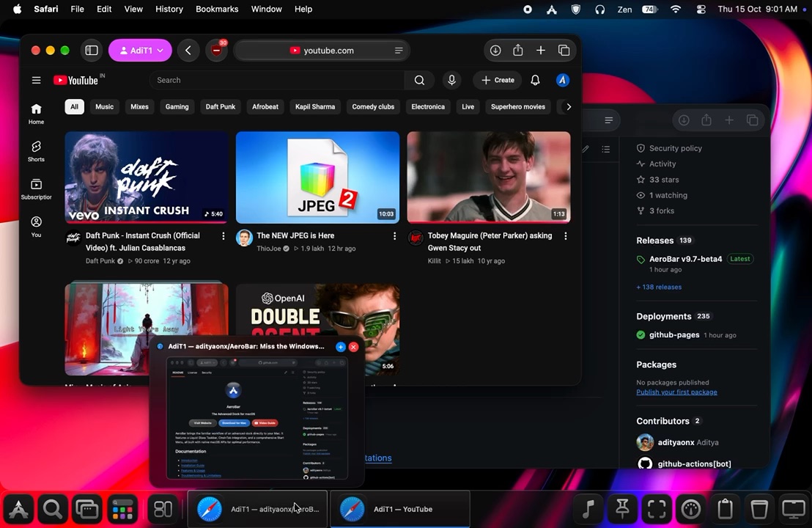Open the Wi-Fi status menu
Image resolution: width=812 pixels, height=528 pixels.
tap(675, 9)
